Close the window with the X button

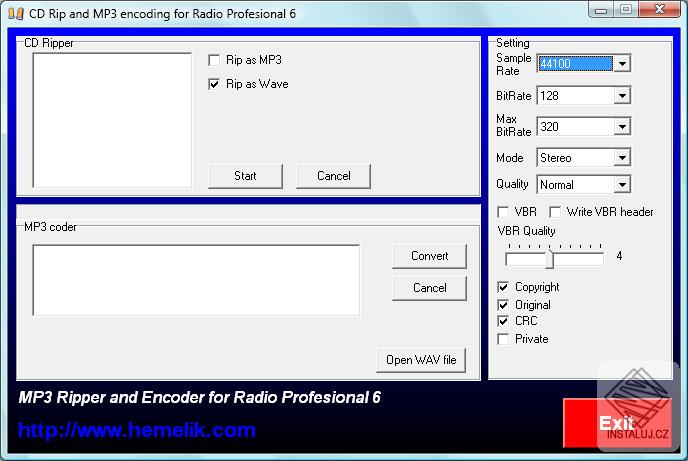659,10
